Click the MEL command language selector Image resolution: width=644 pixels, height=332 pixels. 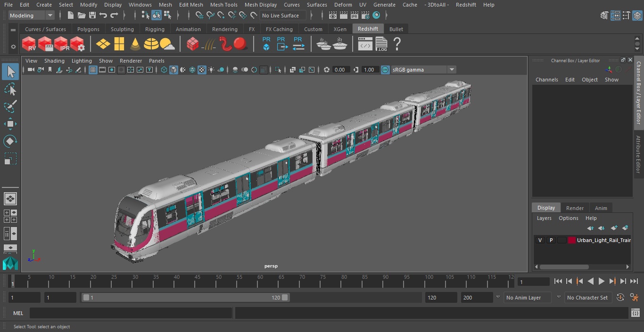coord(18,313)
